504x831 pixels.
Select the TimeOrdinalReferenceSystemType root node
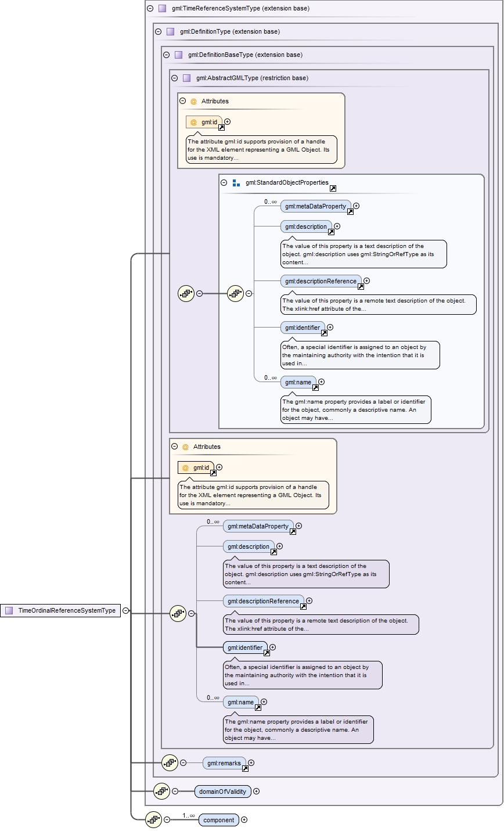[60, 610]
